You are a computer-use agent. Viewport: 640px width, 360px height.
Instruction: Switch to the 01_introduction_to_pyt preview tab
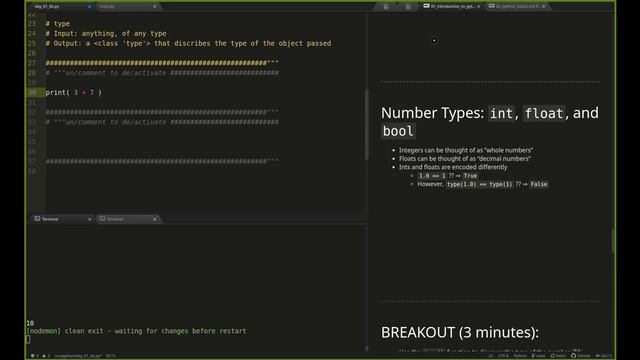coord(451,7)
